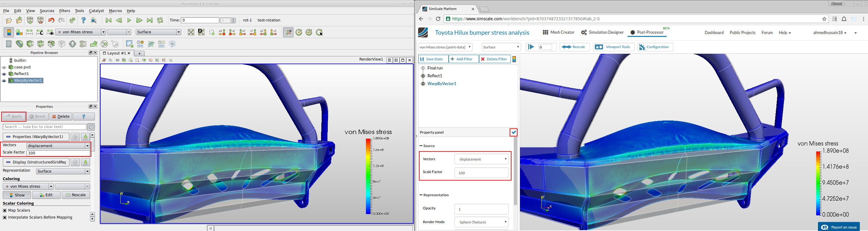Click the Play animation button in ParaView
The image size is (868, 231).
click(129, 21)
